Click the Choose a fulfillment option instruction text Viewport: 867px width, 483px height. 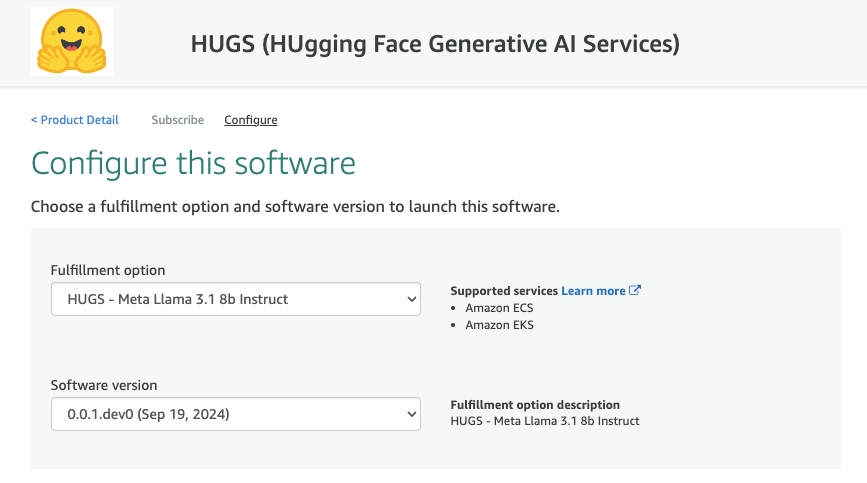coord(295,207)
